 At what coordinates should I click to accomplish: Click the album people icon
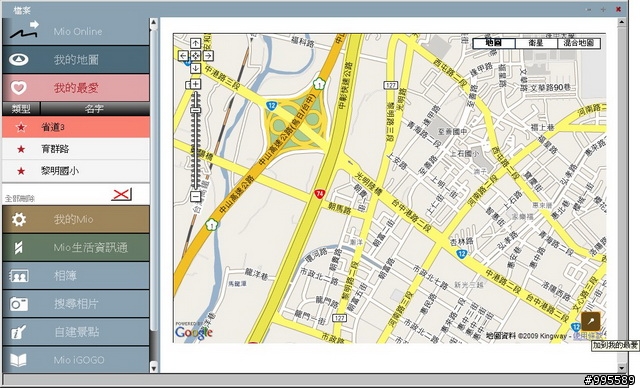tap(19, 276)
